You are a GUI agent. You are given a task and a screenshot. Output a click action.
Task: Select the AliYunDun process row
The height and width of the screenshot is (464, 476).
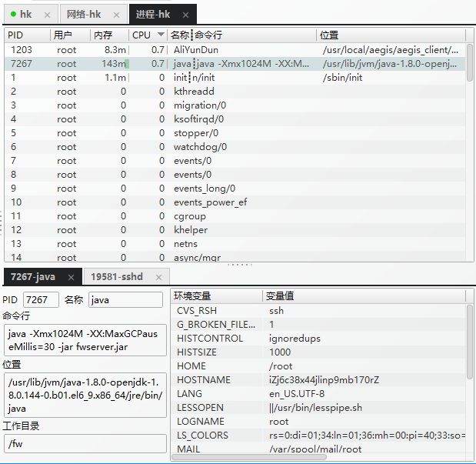coord(235,50)
